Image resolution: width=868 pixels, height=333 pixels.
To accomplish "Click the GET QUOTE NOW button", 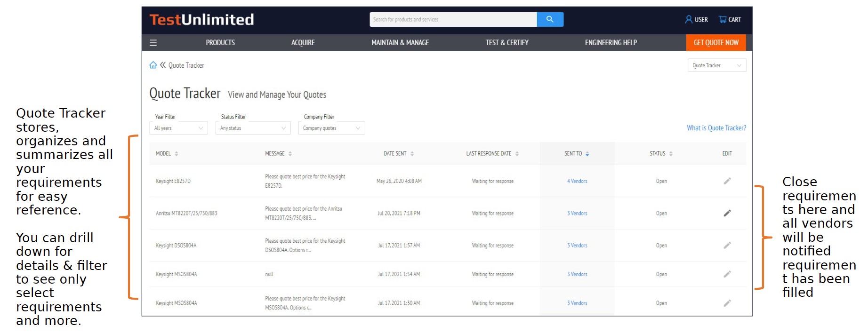I will click(715, 43).
